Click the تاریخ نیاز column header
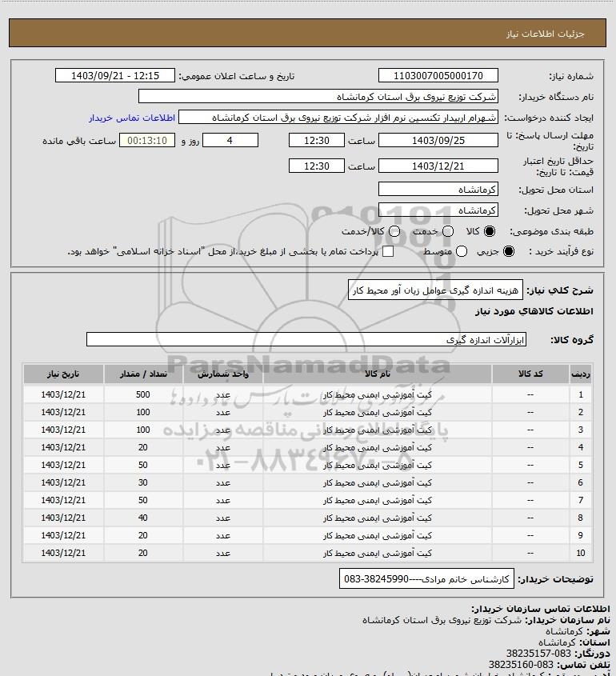The height and width of the screenshot is (676, 616). pos(63,374)
